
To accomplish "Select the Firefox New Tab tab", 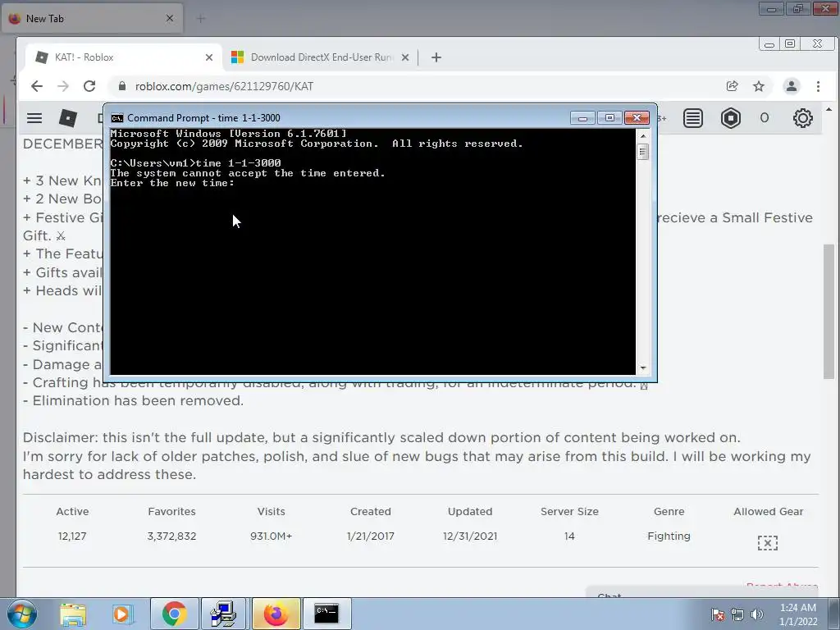I will point(92,18).
